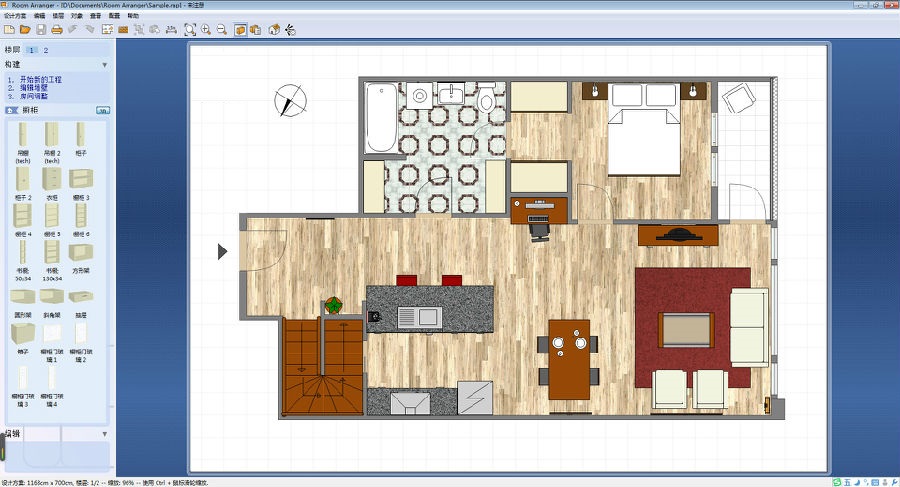Screen dimensions: 900x487
Task: Redo with the right-curved arrow icon
Action: (x=90, y=29)
